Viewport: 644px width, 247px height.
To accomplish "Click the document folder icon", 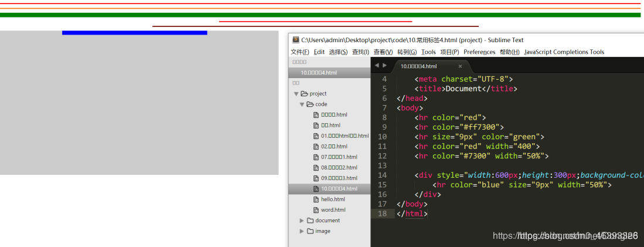I will click(310, 221).
